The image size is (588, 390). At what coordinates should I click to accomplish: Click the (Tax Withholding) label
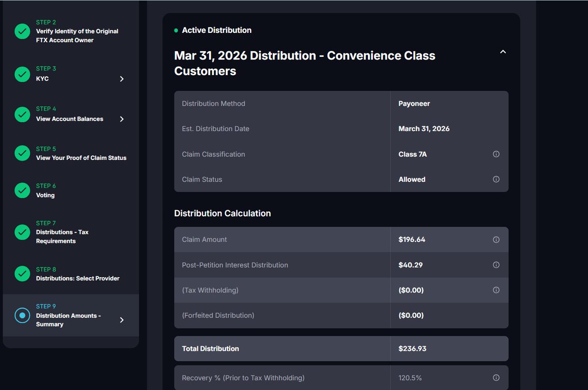(x=210, y=290)
